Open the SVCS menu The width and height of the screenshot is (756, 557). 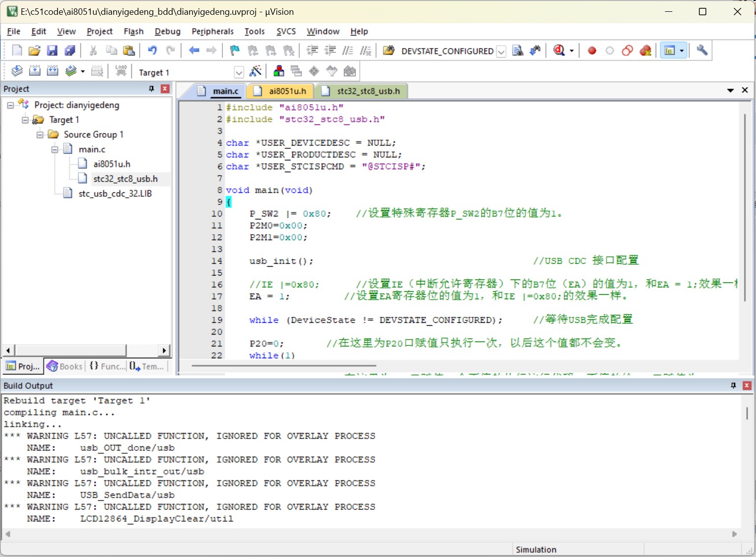pyautogui.click(x=286, y=31)
